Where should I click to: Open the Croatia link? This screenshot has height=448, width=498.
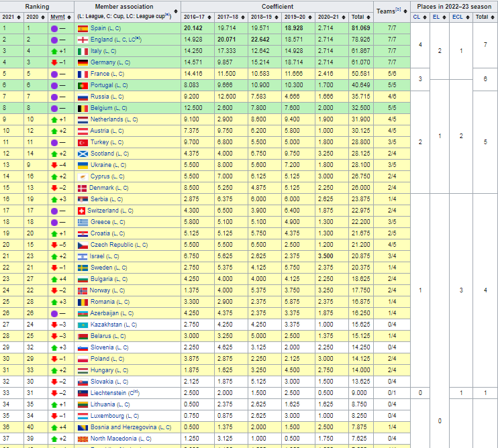click(100, 233)
